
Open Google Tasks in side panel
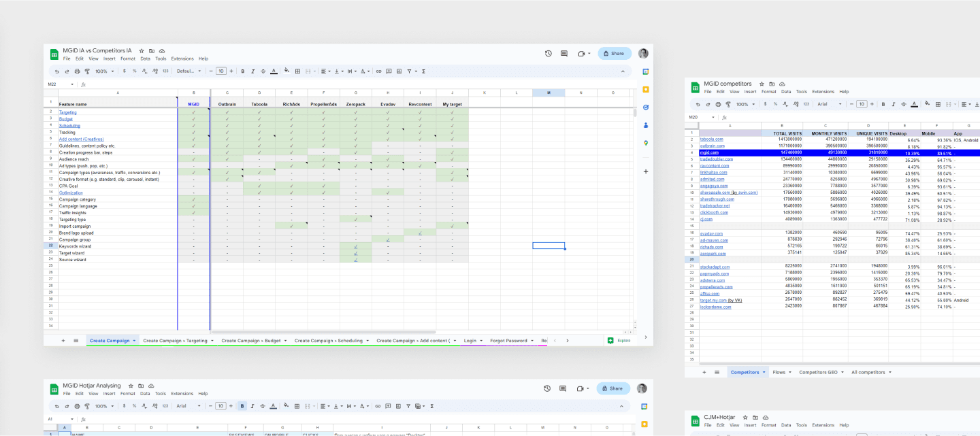[x=645, y=107]
